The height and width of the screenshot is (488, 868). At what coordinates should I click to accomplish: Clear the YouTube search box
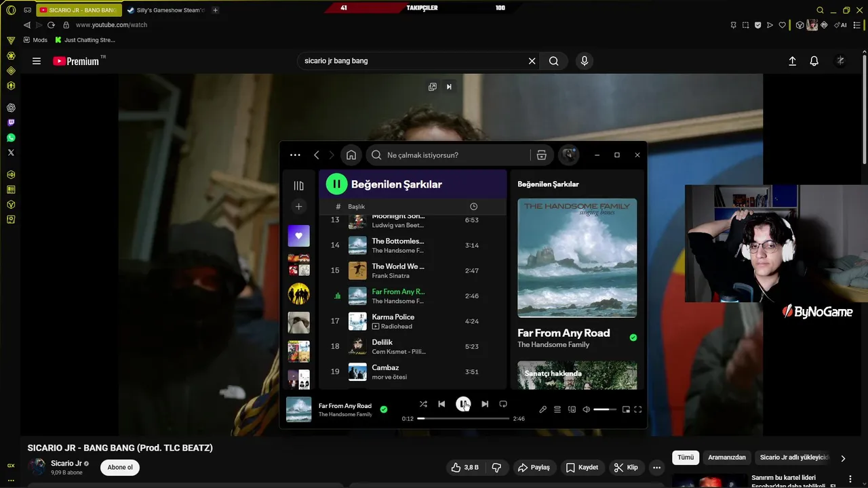(x=532, y=61)
